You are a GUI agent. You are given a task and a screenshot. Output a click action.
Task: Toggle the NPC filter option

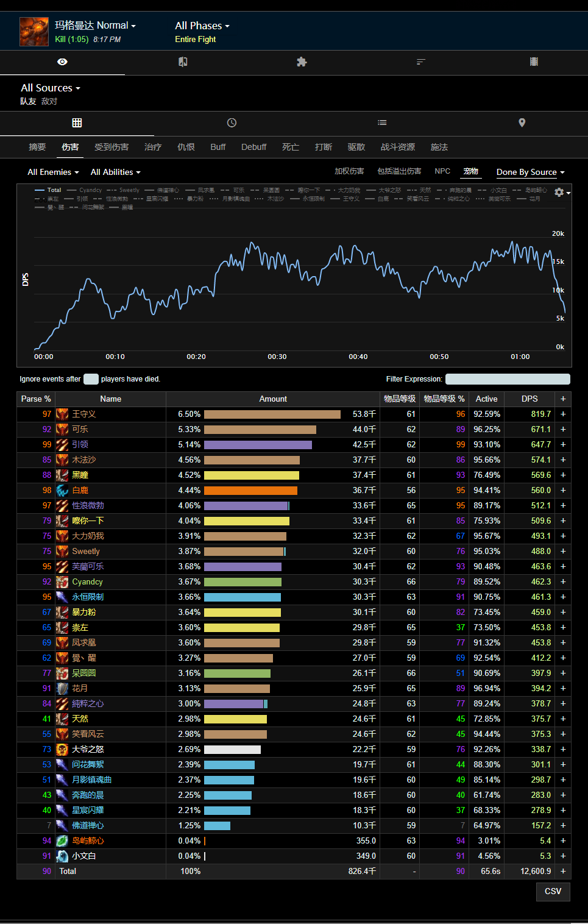tap(442, 171)
